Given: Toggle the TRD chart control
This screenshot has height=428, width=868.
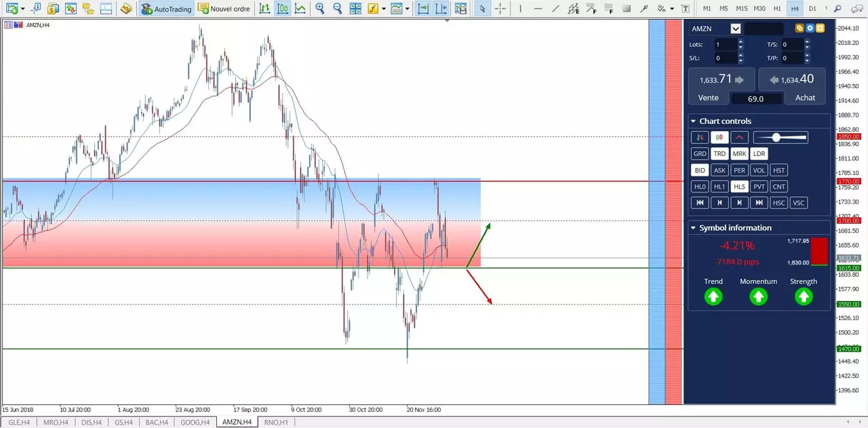Looking at the screenshot, I should (x=719, y=154).
